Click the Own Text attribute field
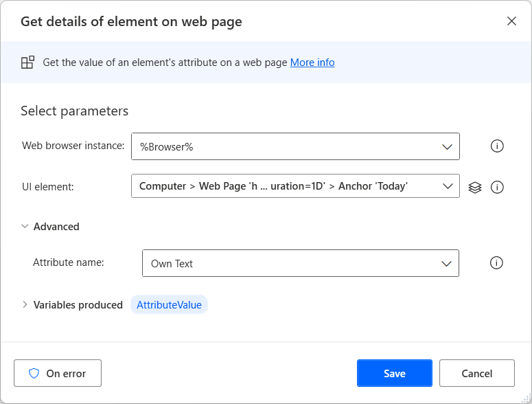This screenshot has height=404, width=532. point(300,263)
